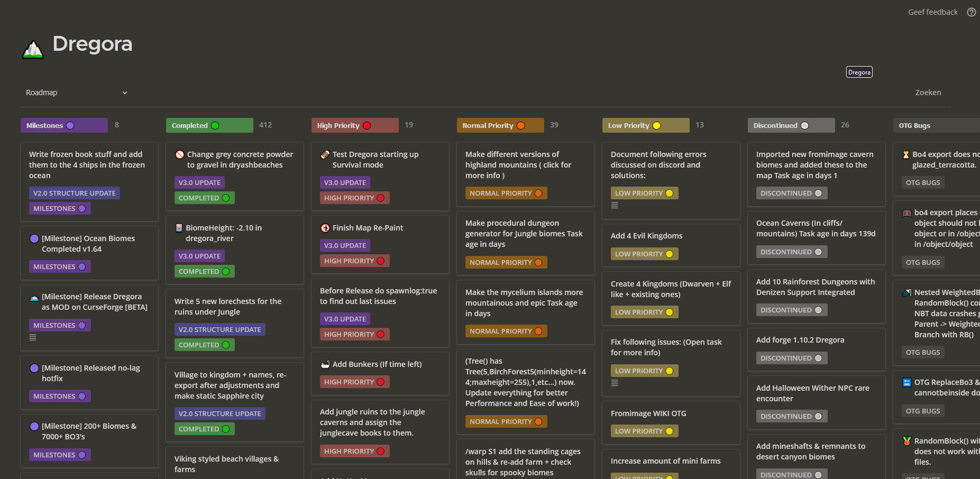Click the Dregora mountain logo icon
Image resolution: width=980 pixels, height=479 pixels.
click(33, 49)
